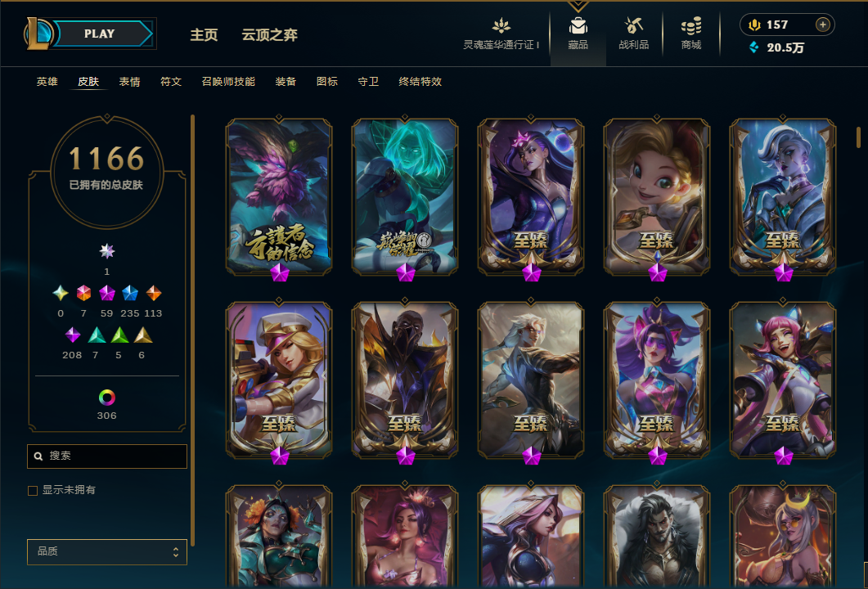Switch to the 英雄 champions tab

(x=47, y=81)
